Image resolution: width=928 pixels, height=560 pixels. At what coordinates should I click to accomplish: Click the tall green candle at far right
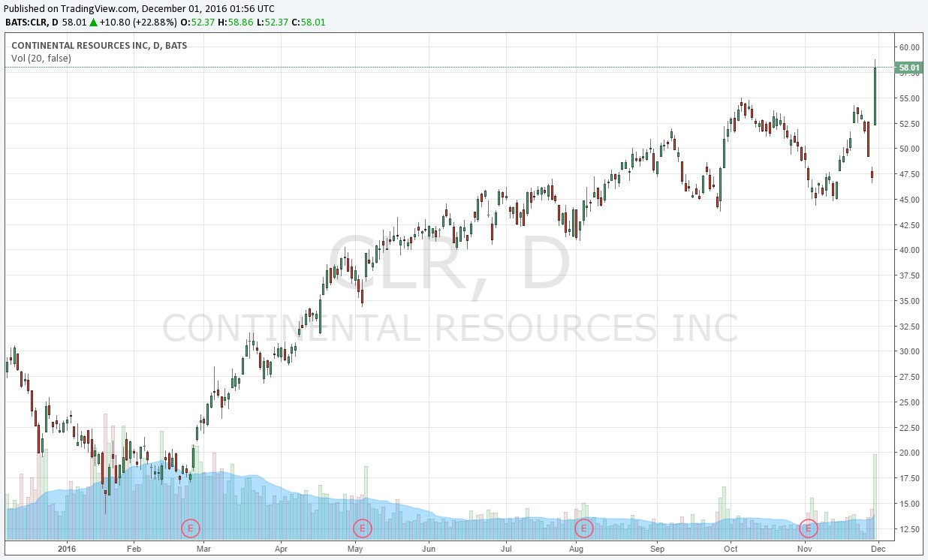[x=875, y=96]
